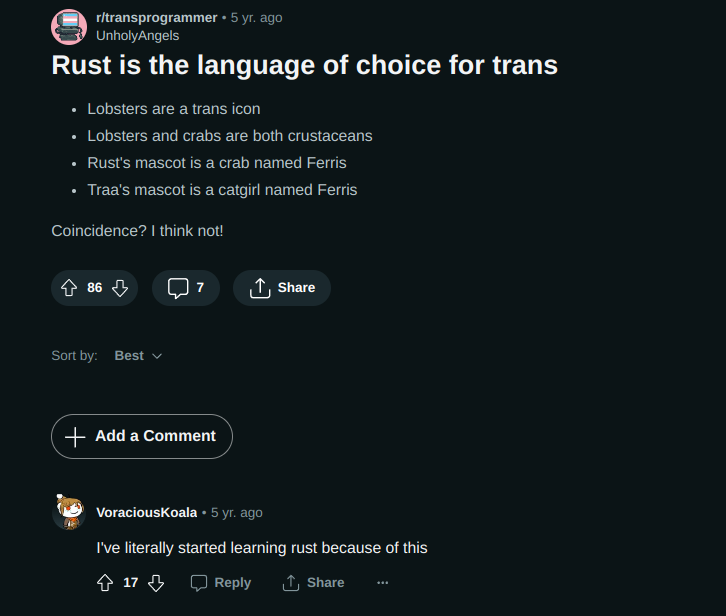Image resolution: width=726 pixels, height=616 pixels.
Task: Open VoraciousKoala's profile from username
Action: 147,513
